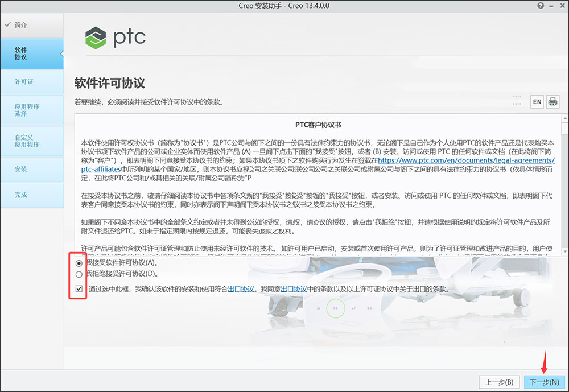Click the help question mark icon
This screenshot has height=392, width=569.
(x=541, y=6)
